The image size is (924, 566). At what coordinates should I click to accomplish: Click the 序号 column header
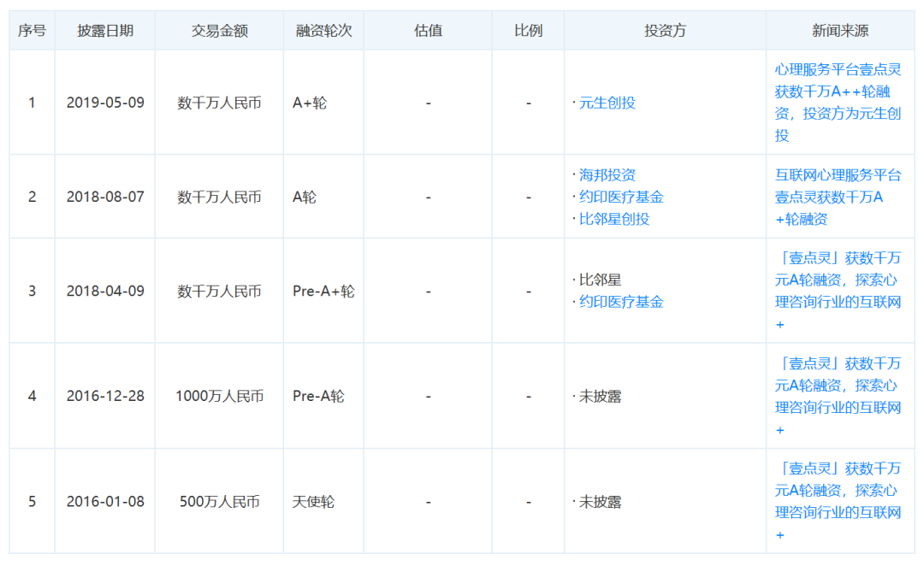32,31
